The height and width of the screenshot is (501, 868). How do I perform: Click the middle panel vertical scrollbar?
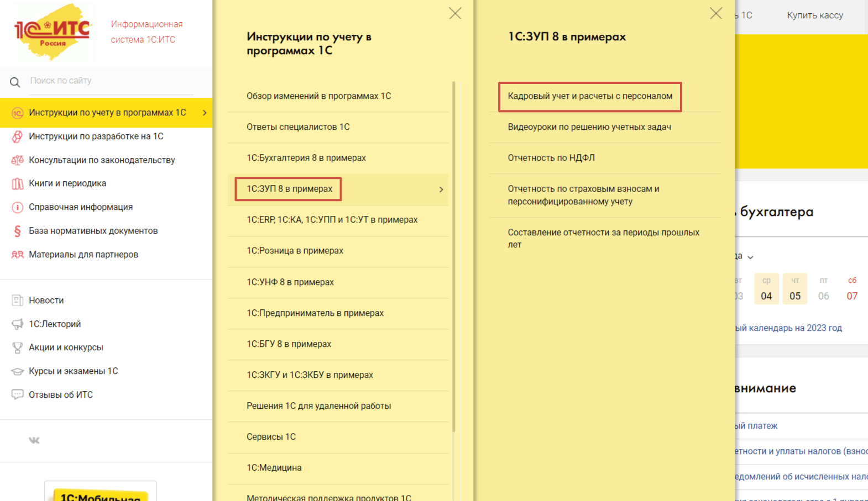[x=454, y=256]
